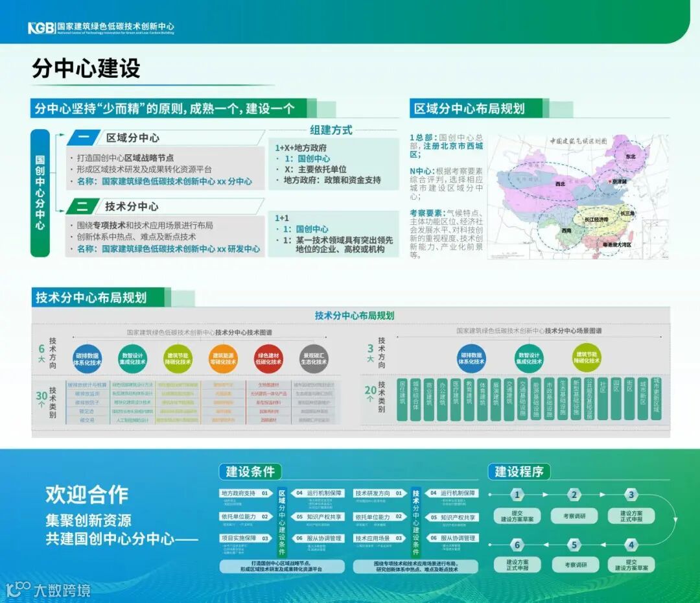This screenshot has width=700, height=603.
Task: Click the blue 碳排数据体系化技术 circle in 场景图谱
Action: tap(471, 358)
